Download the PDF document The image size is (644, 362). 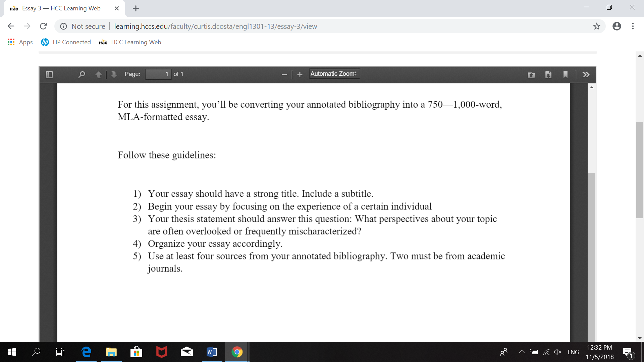[548, 74]
